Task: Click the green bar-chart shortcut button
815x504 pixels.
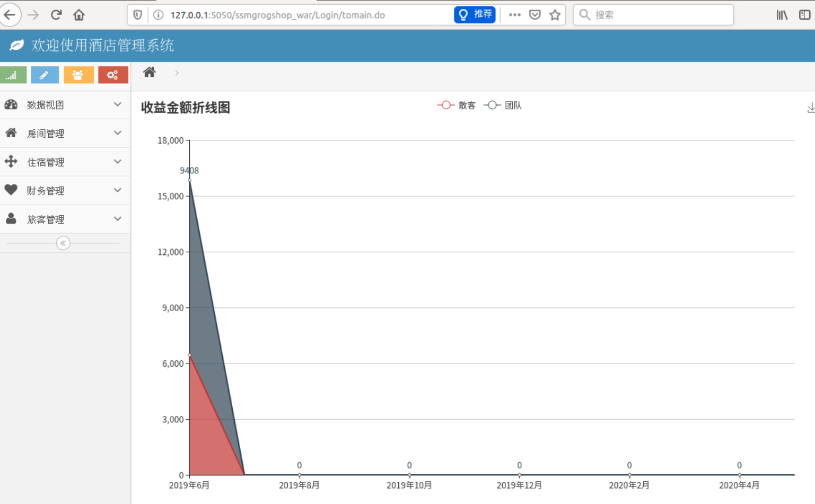Action: [13, 75]
